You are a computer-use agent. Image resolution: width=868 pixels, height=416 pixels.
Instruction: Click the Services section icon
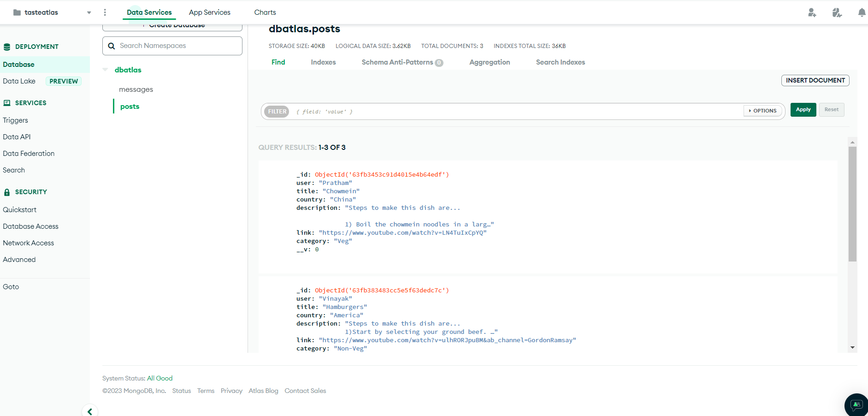[7, 103]
